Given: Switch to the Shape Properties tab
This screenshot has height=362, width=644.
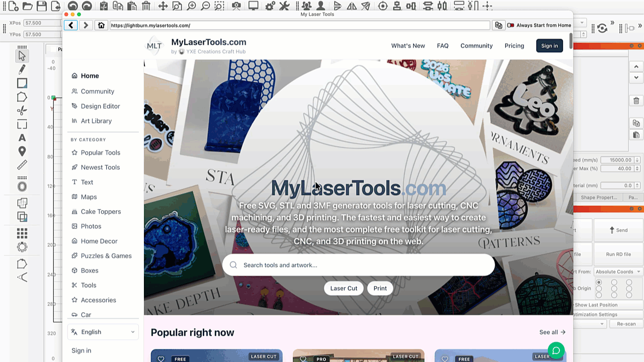Looking at the screenshot, I should tap(599, 198).
